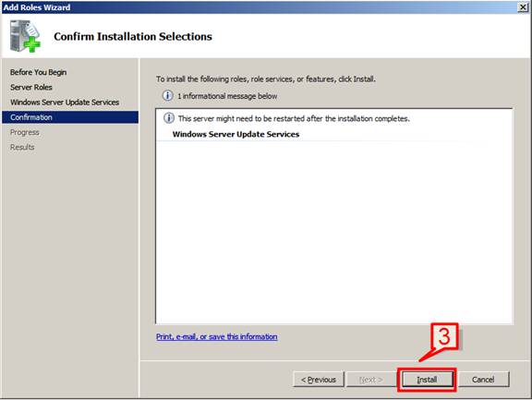The height and width of the screenshot is (400, 532).
Task: Select bold Windows Server Update Services entry in list
Action: point(236,134)
